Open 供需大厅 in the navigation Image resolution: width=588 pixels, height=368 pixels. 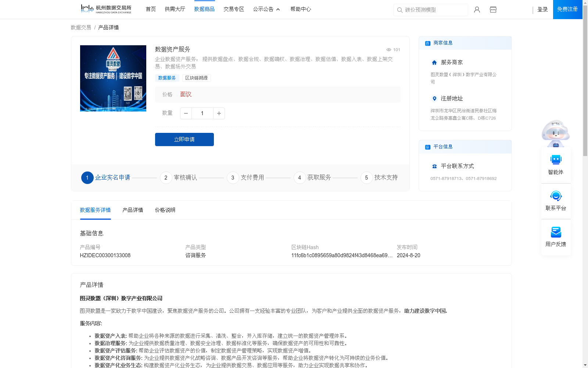(x=175, y=9)
